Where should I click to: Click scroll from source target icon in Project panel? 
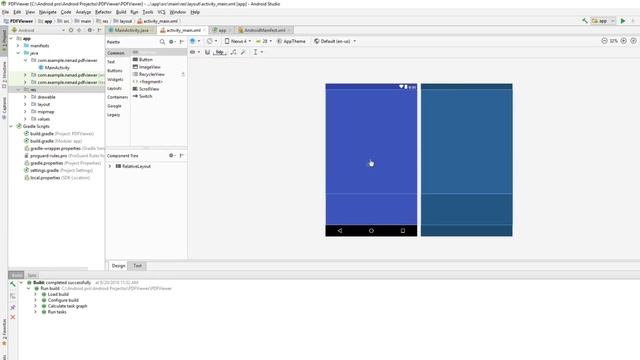coord(71,30)
